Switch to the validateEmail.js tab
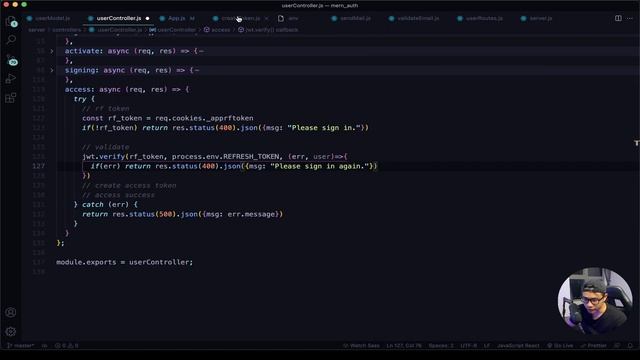Viewport: 640px width, 360px height. [x=414, y=18]
